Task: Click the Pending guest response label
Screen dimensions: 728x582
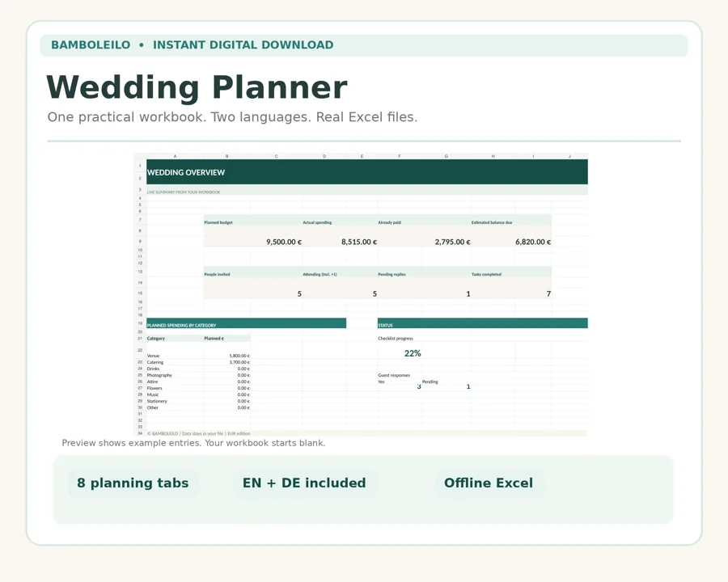Action: (430, 382)
